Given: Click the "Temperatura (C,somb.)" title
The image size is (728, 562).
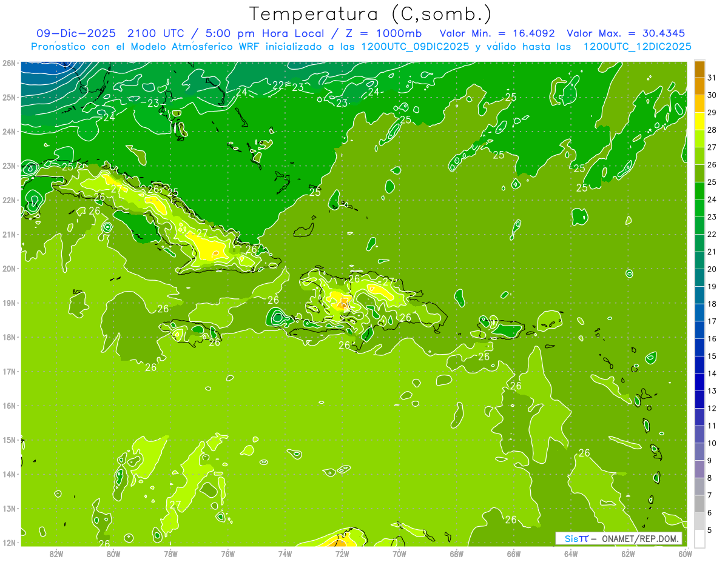Looking at the screenshot, I should pyautogui.click(x=371, y=14).
